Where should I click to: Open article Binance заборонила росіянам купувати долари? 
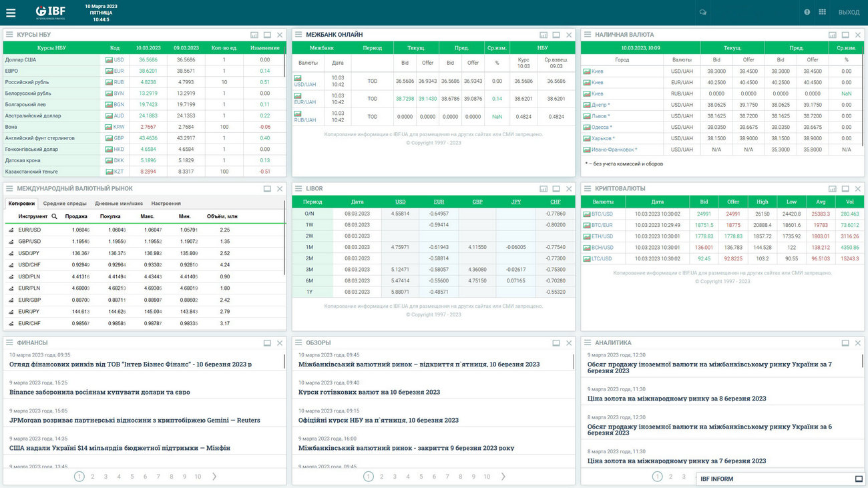coord(99,393)
